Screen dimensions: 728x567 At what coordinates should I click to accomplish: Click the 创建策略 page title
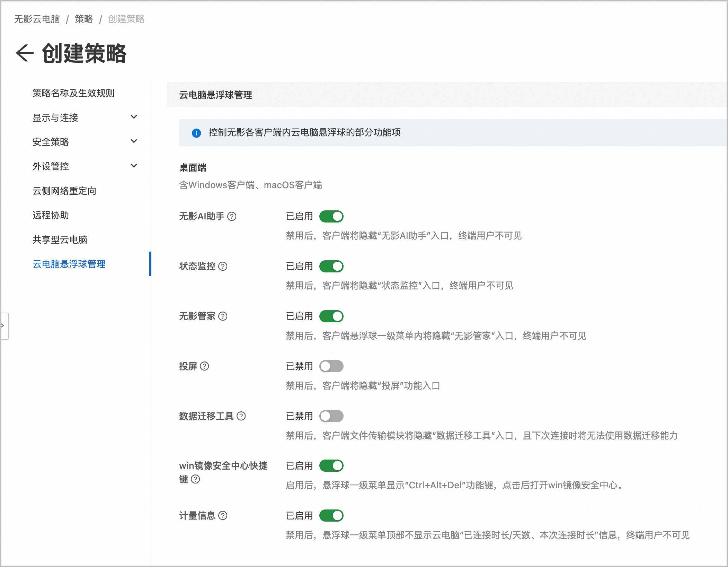pyautogui.click(x=84, y=53)
